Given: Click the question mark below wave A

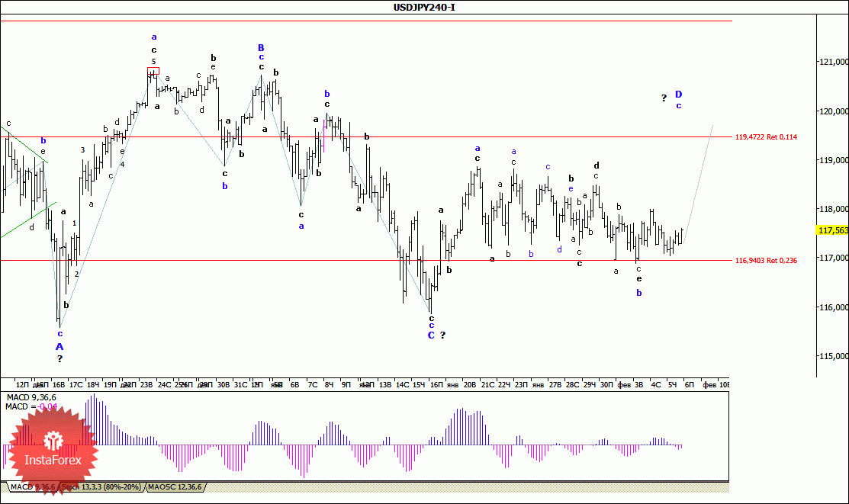Looking at the screenshot, I should coord(59,358).
